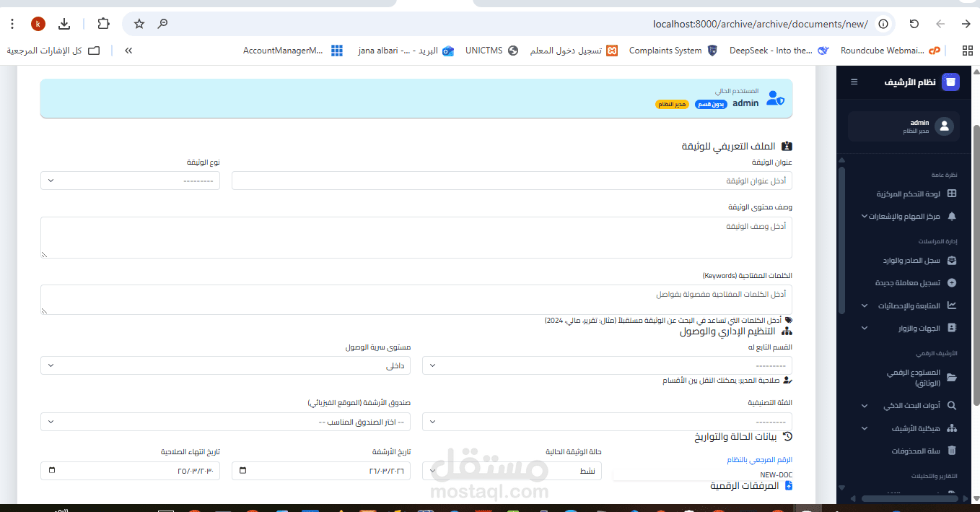Click the hierarchy icon for هيكلية الأرشيف
Screen dimensions: 980x512
952,428
